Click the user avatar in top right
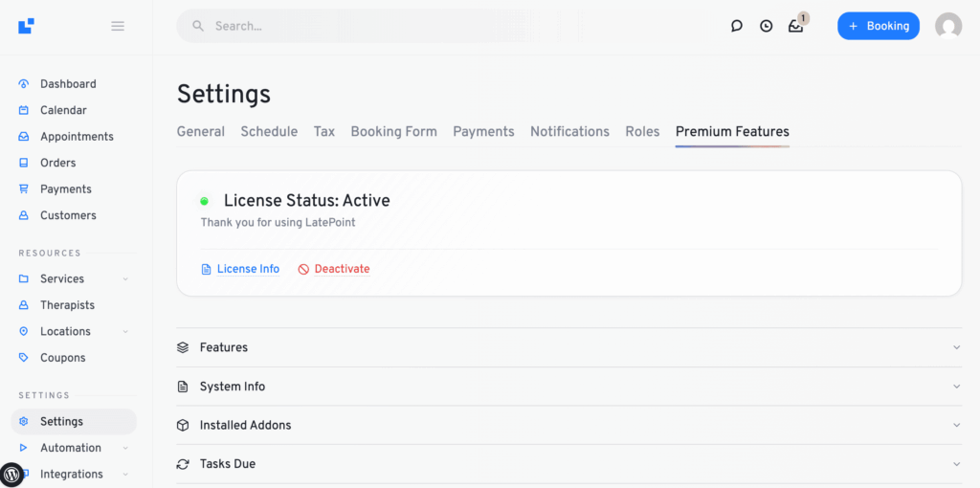The height and width of the screenshot is (488, 980). [x=948, y=26]
